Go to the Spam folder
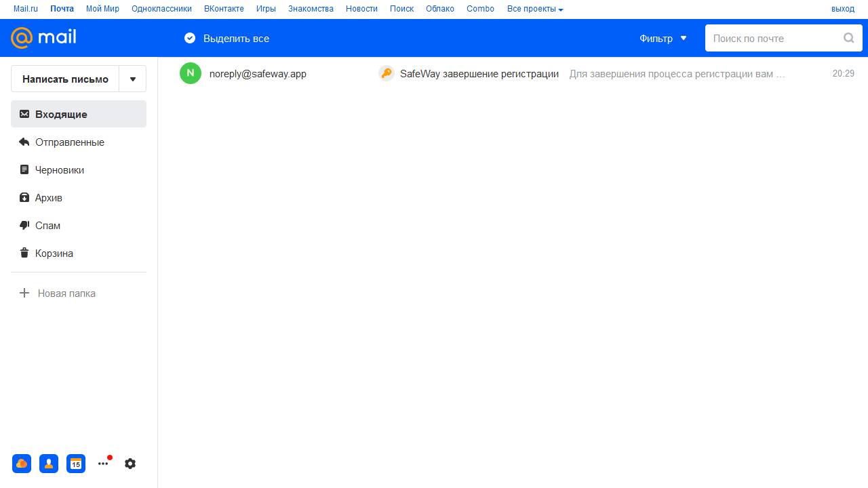The image size is (868, 488). pyautogui.click(x=47, y=226)
